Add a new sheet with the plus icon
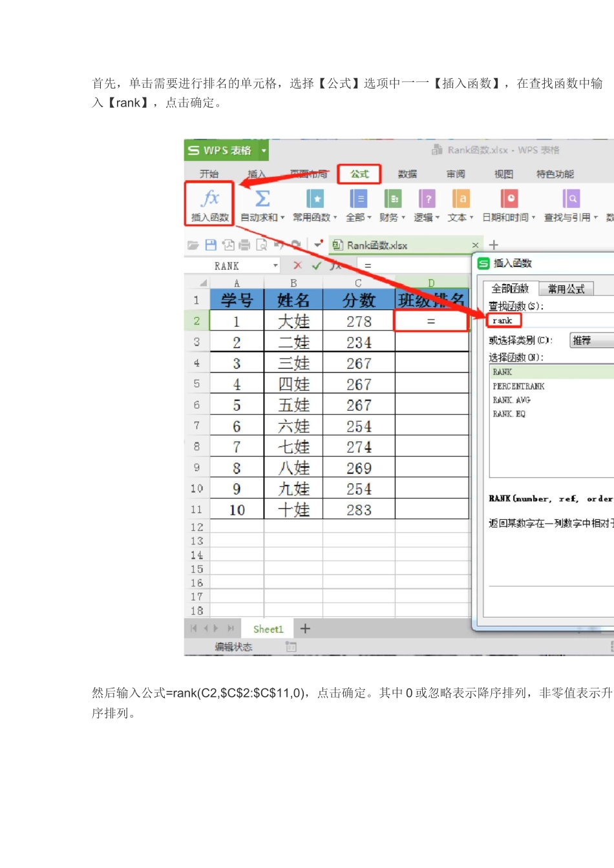This screenshot has height=868, width=614. coord(305,628)
